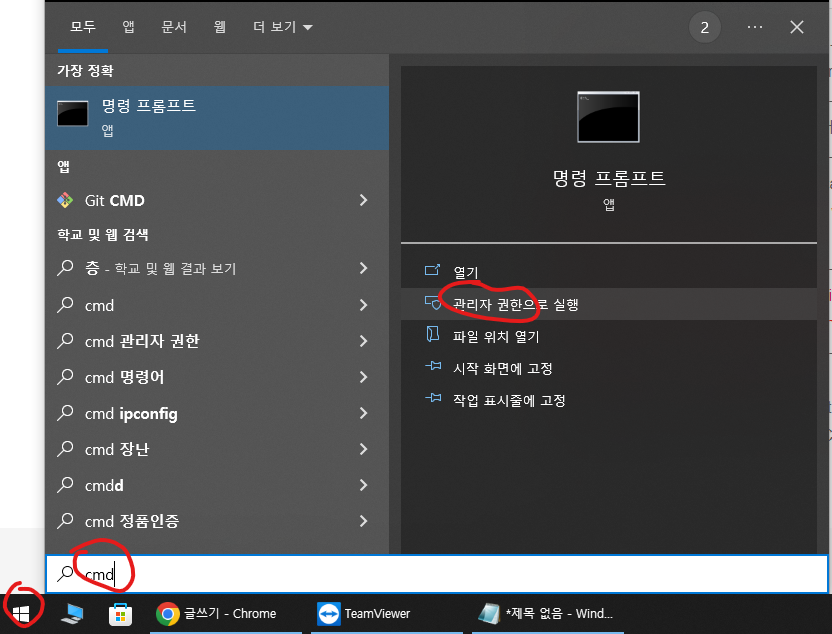
Task: Switch to the 웹 tab
Action: (220, 27)
